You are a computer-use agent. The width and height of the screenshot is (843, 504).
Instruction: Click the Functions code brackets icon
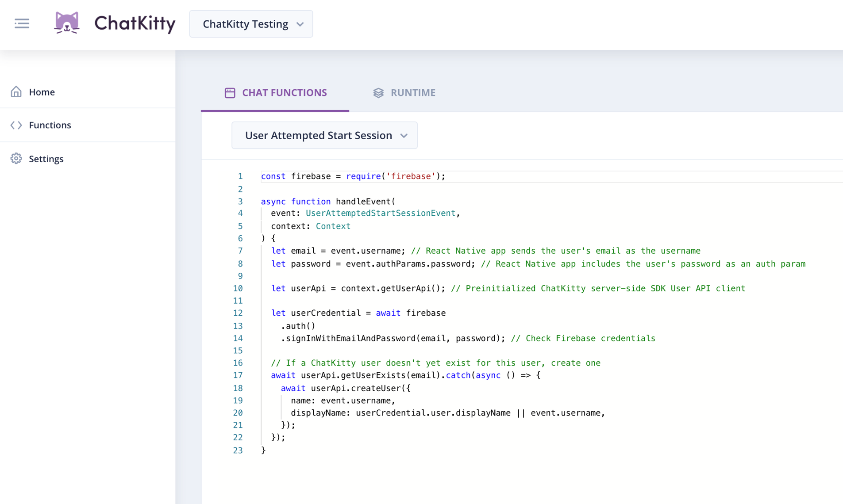16,125
